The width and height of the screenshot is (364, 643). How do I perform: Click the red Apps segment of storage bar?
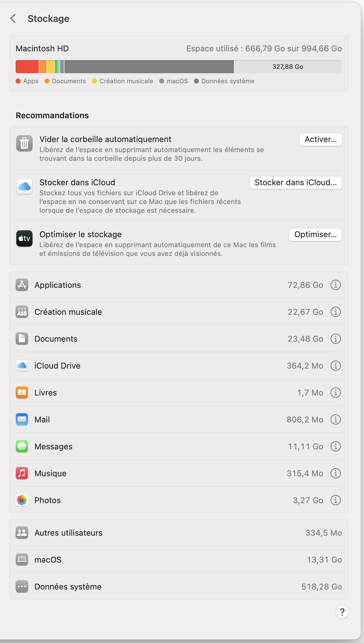tap(27, 67)
